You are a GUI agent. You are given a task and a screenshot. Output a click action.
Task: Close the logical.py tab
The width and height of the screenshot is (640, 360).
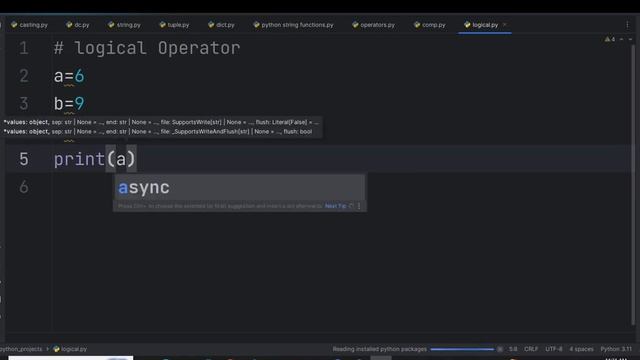pyautogui.click(x=505, y=25)
